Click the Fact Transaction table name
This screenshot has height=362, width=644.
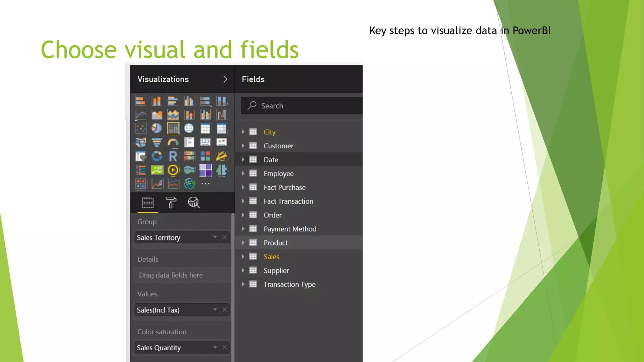288,201
